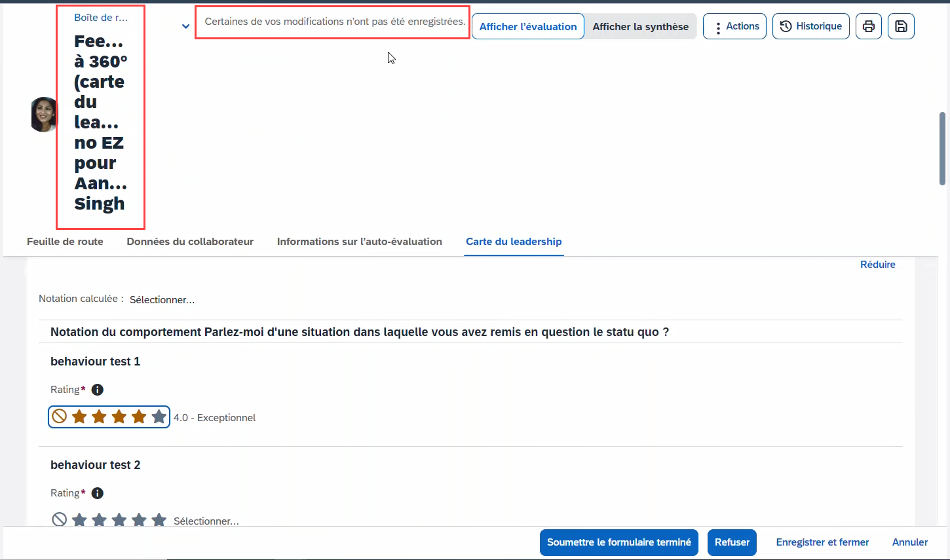
Task: Open the Actions three-dot menu
Action: [734, 26]
